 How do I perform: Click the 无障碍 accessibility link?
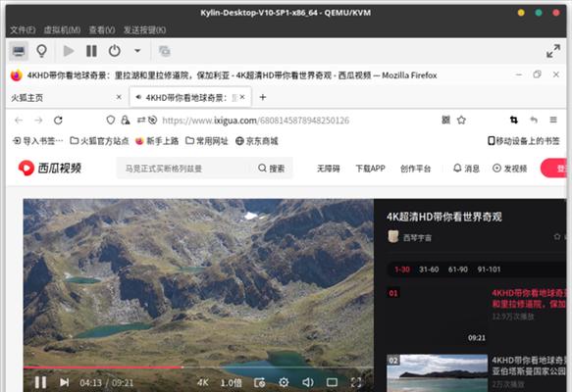pyautogui.click(x=329, y=169)
